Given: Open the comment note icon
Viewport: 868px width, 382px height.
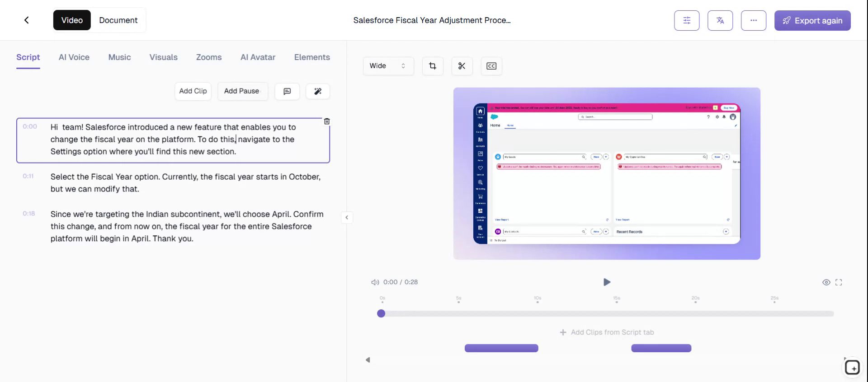Looking at the screenshot, I should coord(287,91).
